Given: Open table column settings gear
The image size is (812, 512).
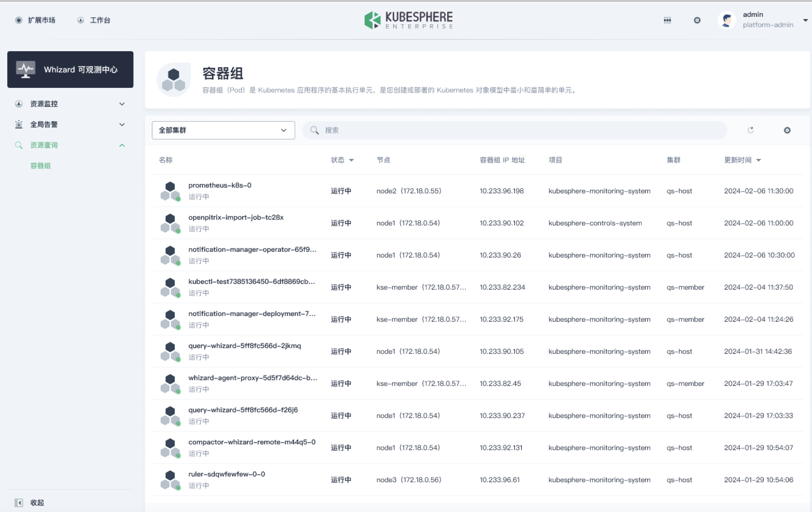Looking at the screenshot, I should (787, 130).
